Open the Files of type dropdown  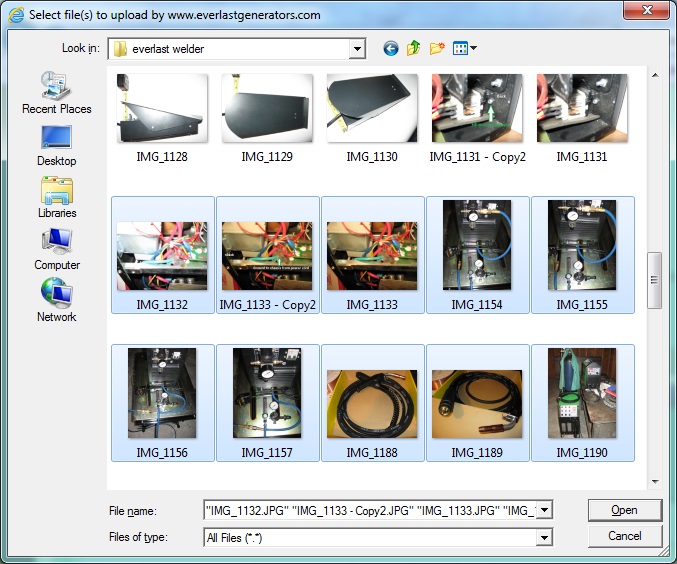(544, 538)
